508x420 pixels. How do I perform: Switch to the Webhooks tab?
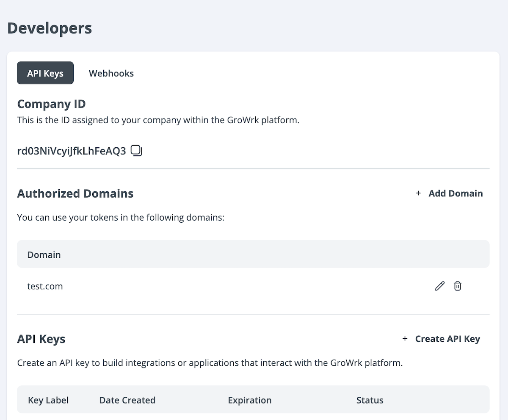111,73
